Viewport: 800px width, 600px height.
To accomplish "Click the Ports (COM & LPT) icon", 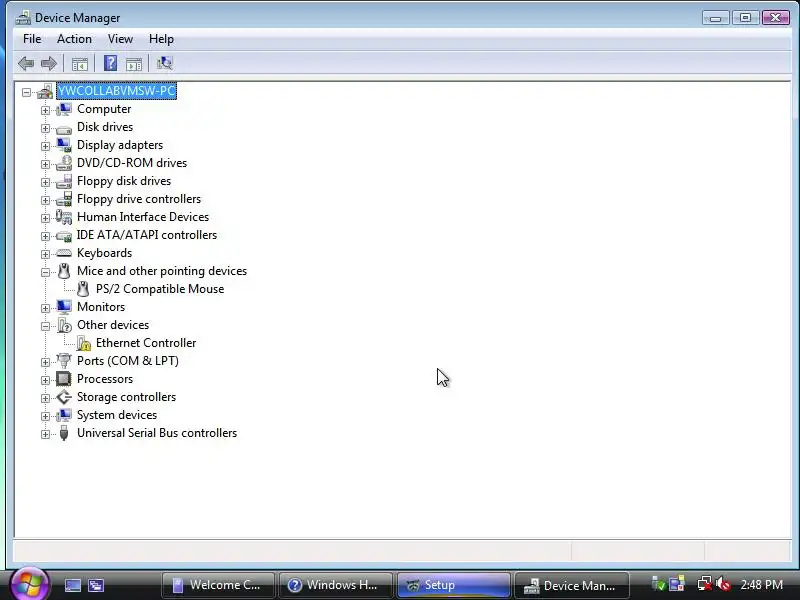I will point(64,361).
